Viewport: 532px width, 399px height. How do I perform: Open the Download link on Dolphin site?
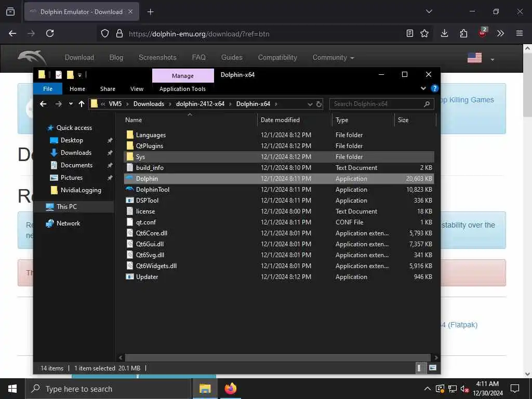pos(79,57)
